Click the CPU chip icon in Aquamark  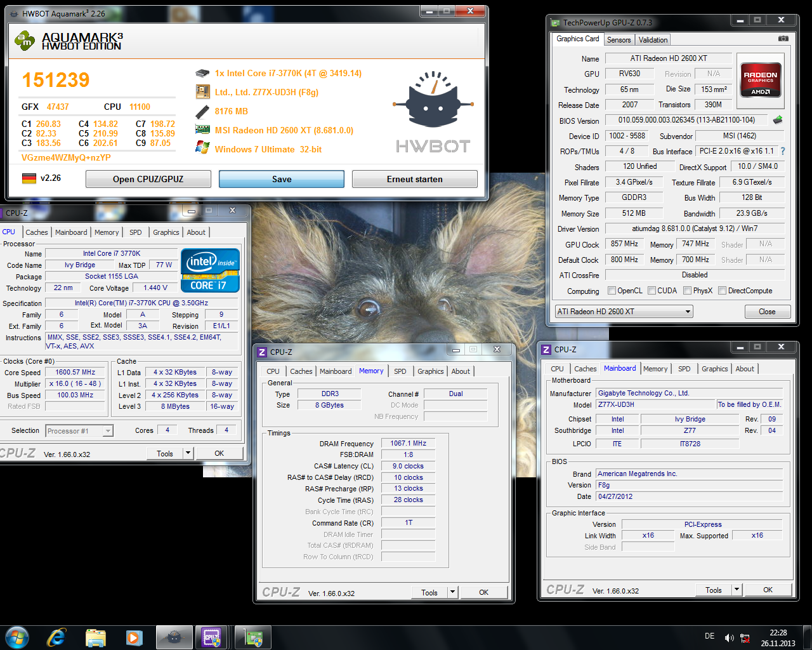point(202,74)
